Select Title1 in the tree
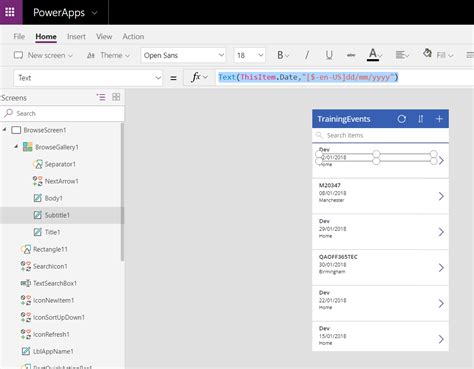The height and width of the screenshot is (369, 474). coord(52,232)
